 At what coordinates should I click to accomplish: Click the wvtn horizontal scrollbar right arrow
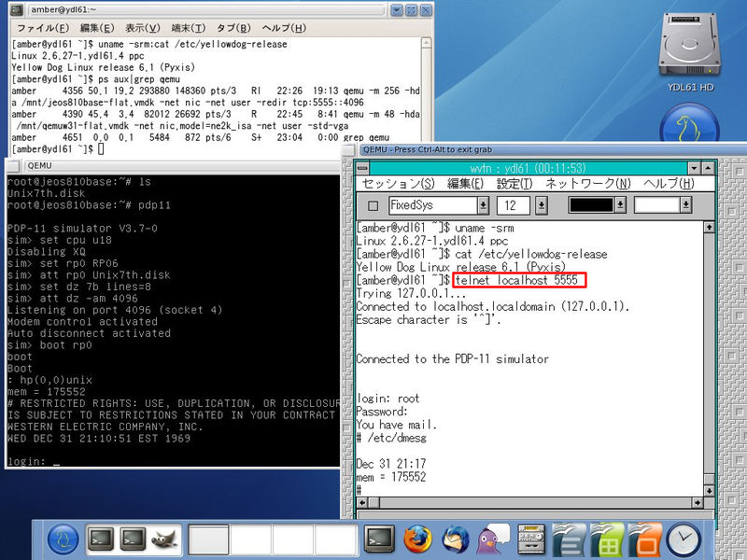[698, 502]
